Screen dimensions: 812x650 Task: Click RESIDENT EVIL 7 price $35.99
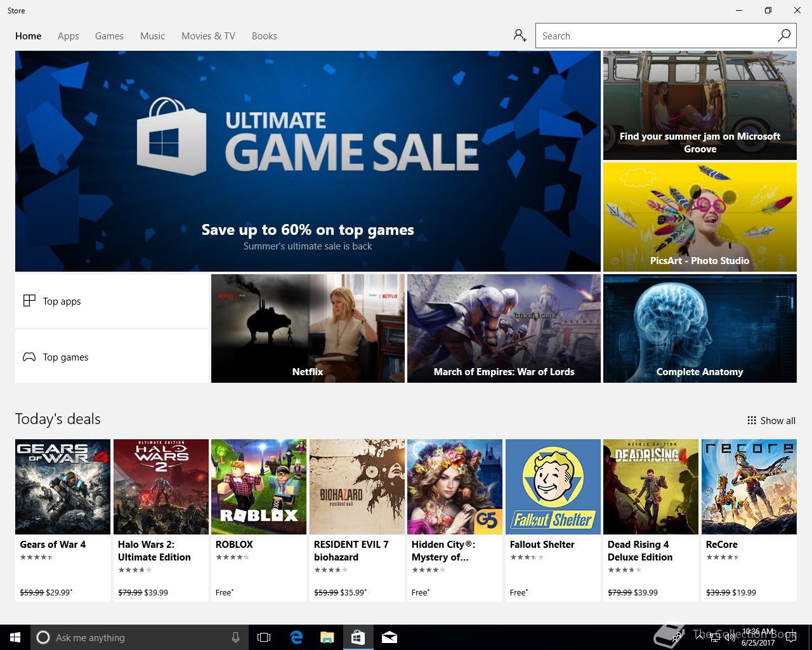[x=353, y=592]
